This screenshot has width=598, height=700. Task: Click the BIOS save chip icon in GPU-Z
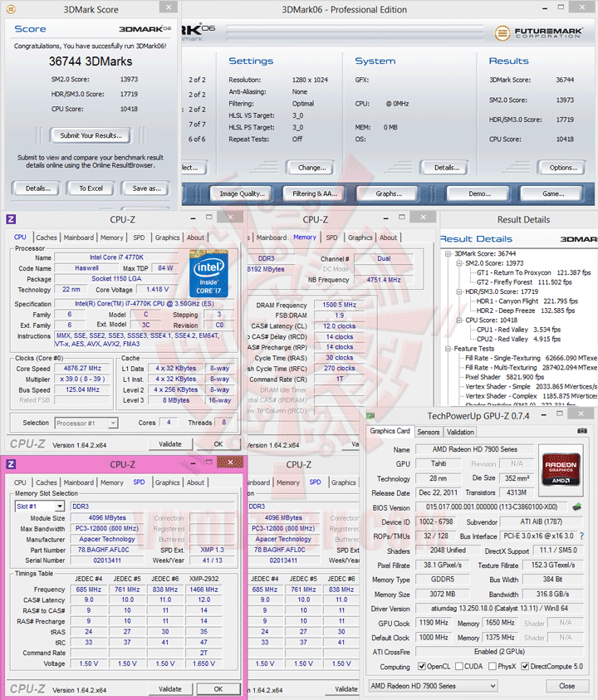pos(577,507)
